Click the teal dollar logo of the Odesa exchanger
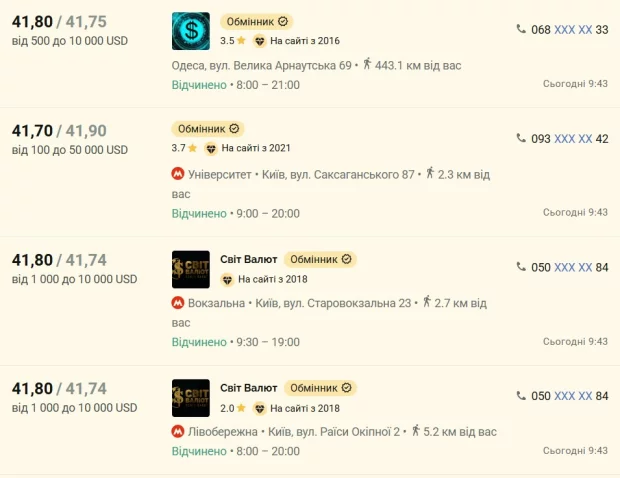 click(191, 30)
